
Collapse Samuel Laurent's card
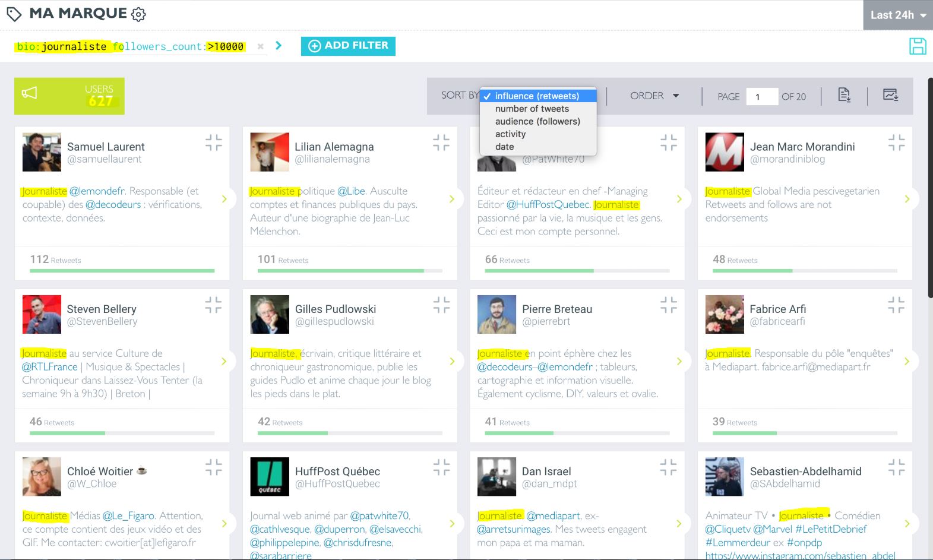click(x=214, y=143)
